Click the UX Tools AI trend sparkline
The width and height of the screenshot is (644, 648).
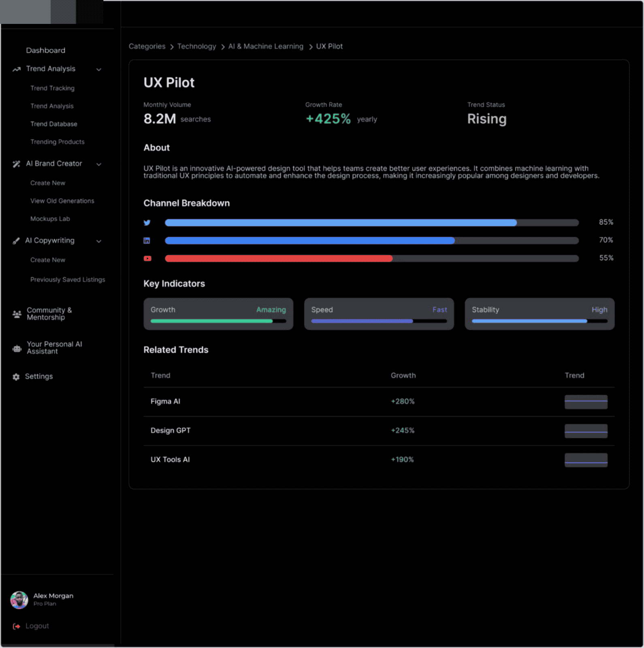point(586,460)
